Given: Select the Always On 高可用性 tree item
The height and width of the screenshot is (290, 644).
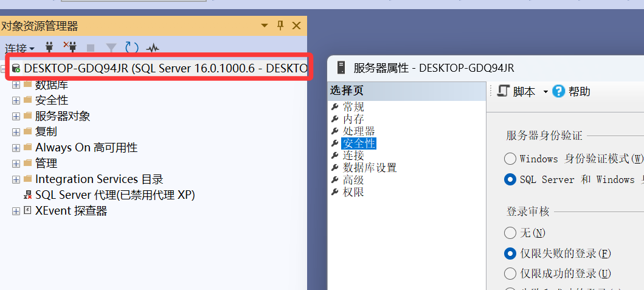Looking at the screenshot, I should click(86, 148).
